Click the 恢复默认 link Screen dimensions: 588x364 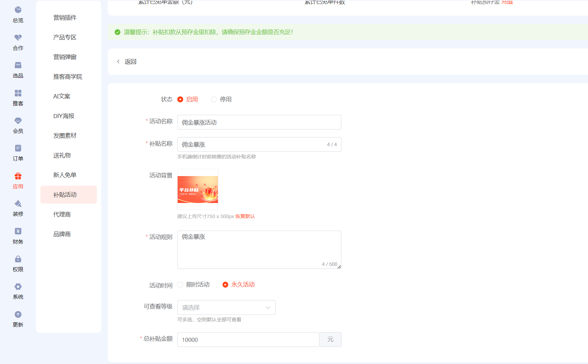pyautogui.click(x=245, y=216)
